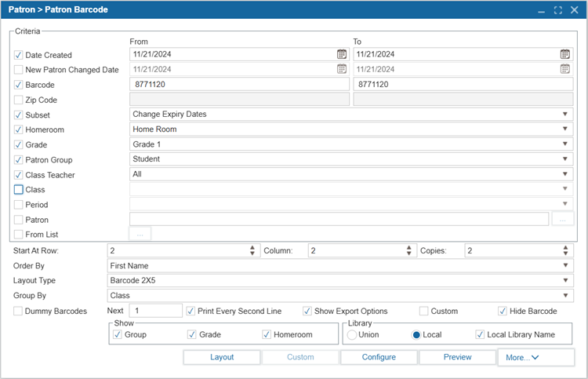588x379 pixels.
Task: Open calendar for New Patron Changed Date From
Action: (342, 69)
